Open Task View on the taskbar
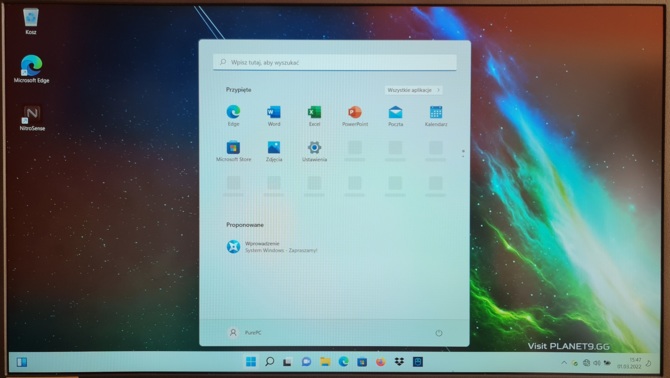670x378 pixels. point(288,362)
